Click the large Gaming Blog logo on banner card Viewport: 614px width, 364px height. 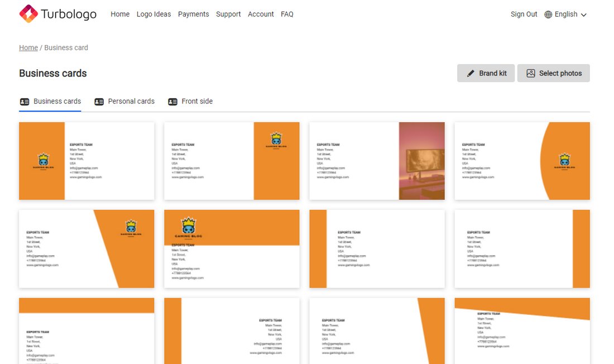(x=188, y=228)
